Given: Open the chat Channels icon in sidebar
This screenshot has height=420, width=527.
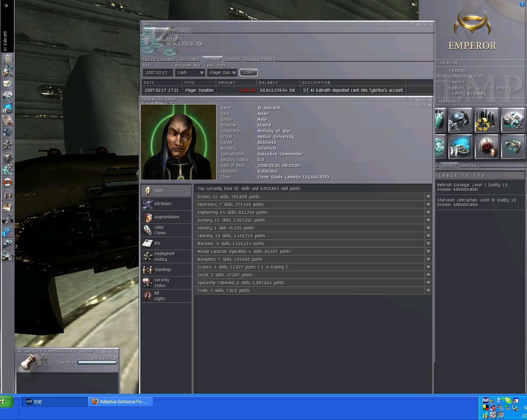Looking at the screenshot, I should 7,195.
